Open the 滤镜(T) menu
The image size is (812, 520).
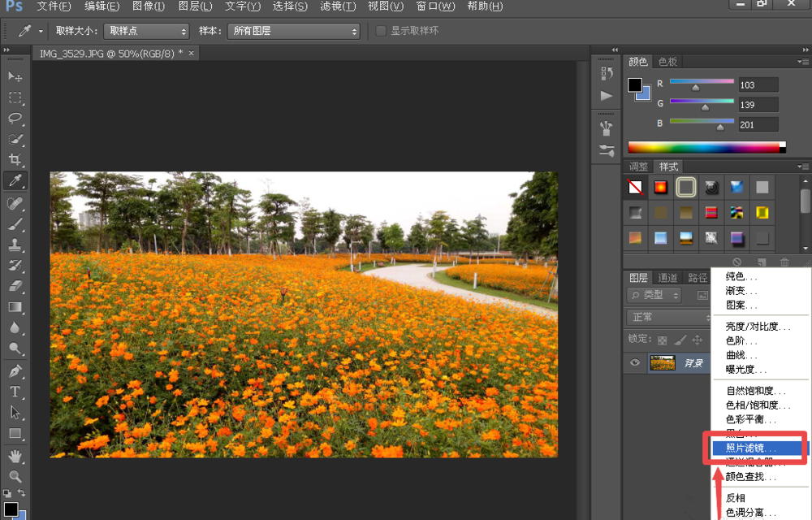pyautogui.click(x=337, y=6)
